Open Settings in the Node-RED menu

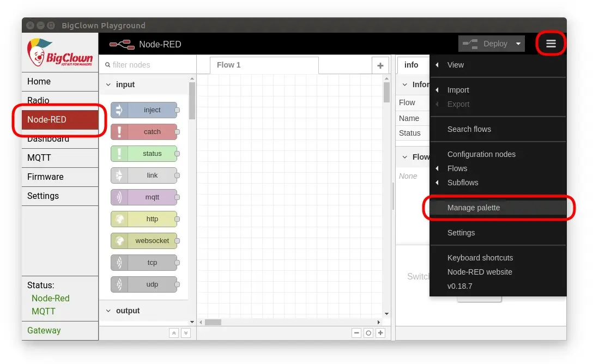[x=498, y=233]
